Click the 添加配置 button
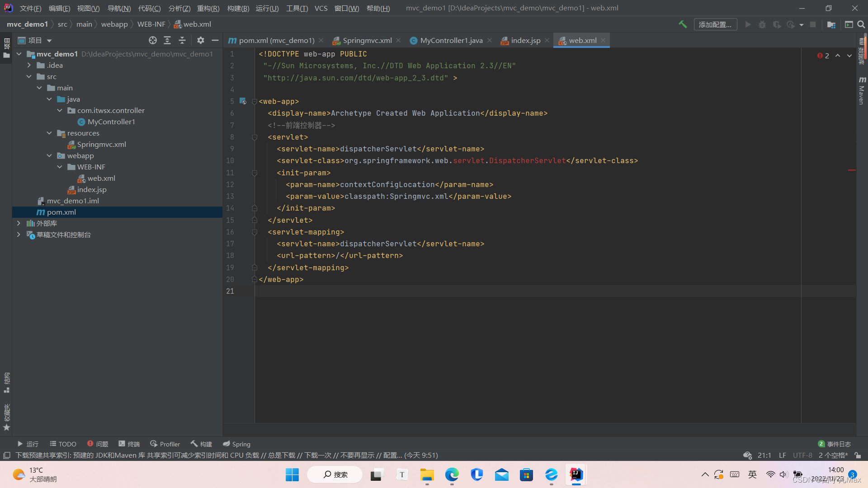 (x=715, y=24)
